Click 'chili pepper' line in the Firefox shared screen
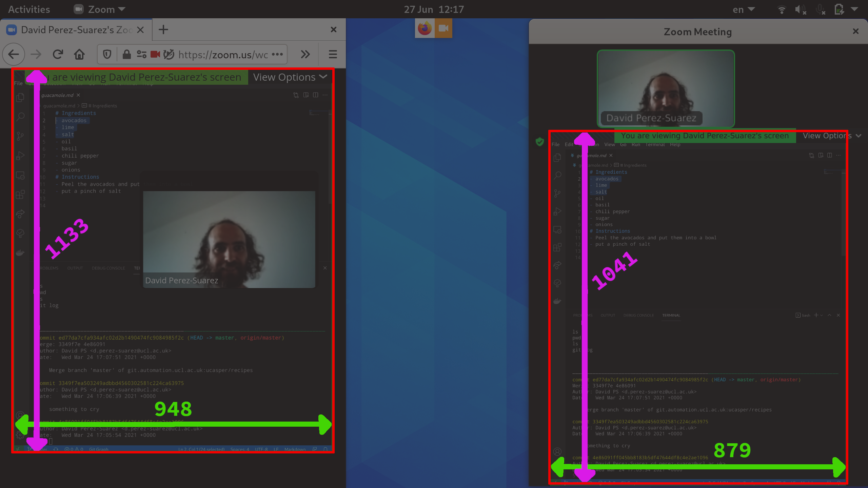Viewport: 868px width, 488px height. (x=80, y=156)
